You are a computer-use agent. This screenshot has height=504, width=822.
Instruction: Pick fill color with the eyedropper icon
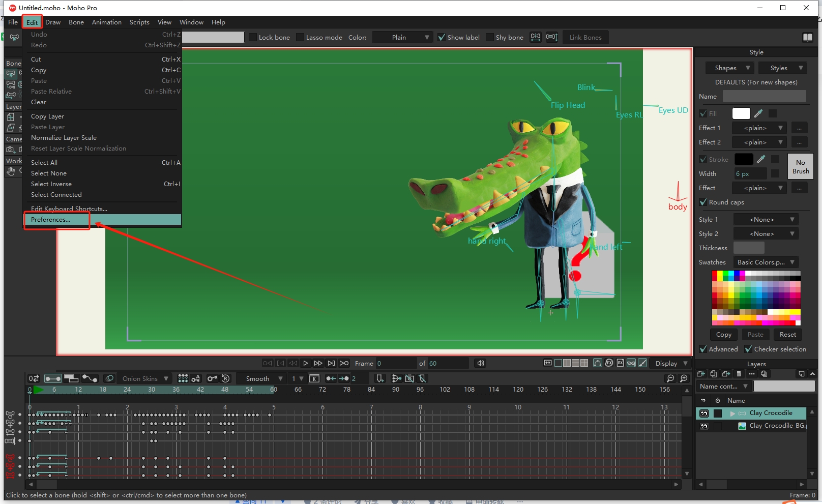click(758, 113)
